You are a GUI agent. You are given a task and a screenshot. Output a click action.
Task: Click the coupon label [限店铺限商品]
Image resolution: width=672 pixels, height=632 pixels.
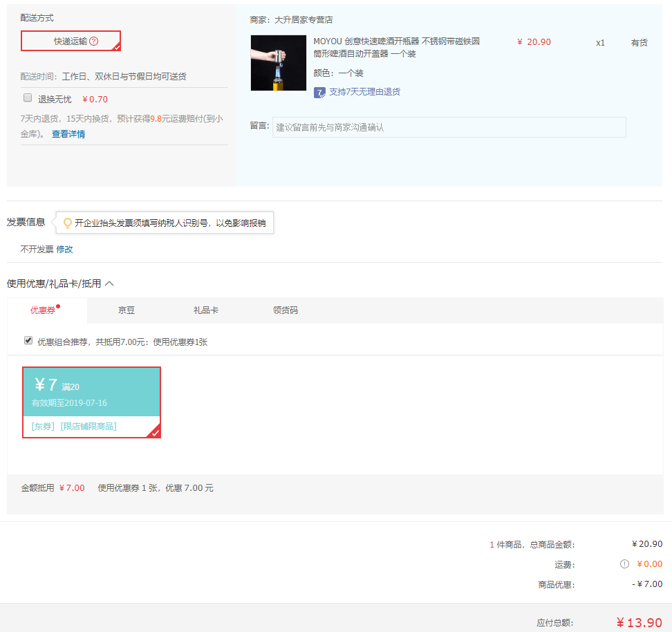pos(88,427)
